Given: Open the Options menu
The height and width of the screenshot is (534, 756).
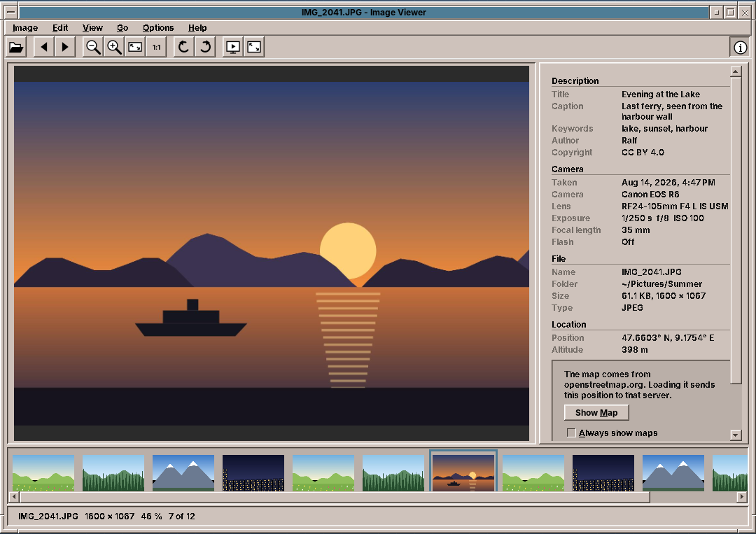Looking at the screenshot, I should tap(158, 28).
